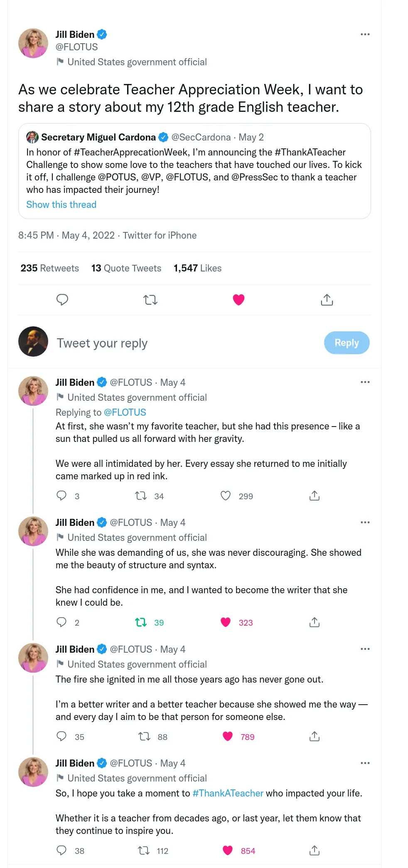Undo retweet on reply with 39 retweets
This screenshot has width=408, height=868.
(x=141, y=622)
